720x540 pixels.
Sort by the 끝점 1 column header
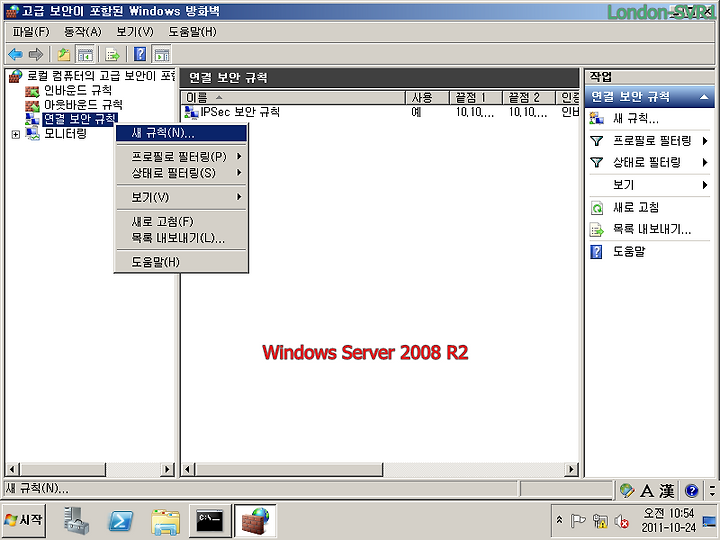(476, 97)
